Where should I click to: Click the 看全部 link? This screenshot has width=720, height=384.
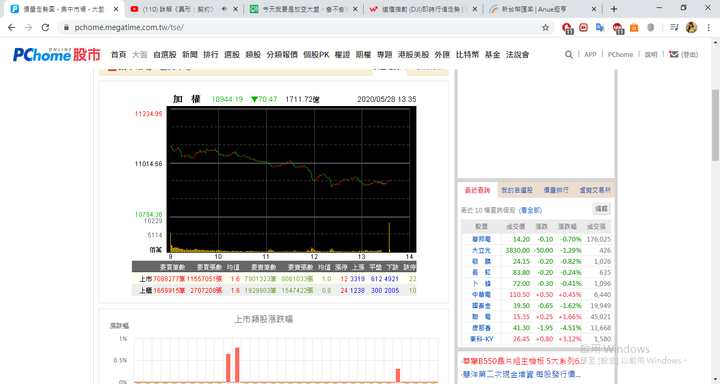tap(530, 210)
